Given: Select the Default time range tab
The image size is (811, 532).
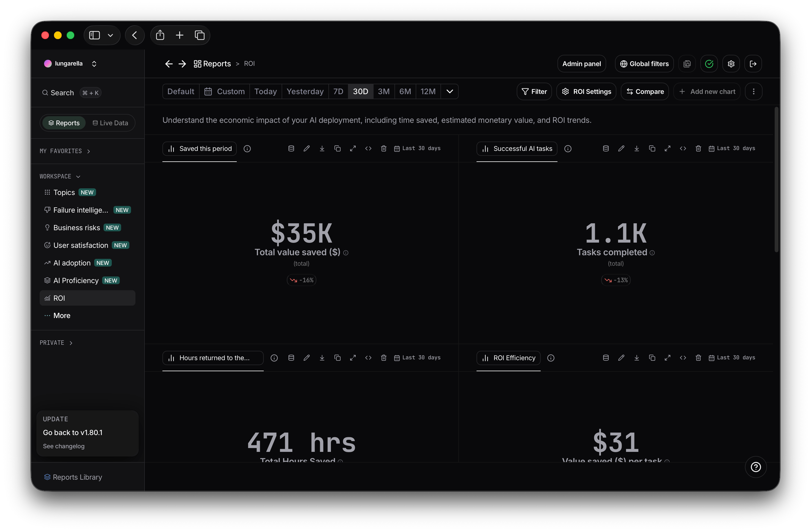Looking at the screenshot, I should click(x=181, y=91).
